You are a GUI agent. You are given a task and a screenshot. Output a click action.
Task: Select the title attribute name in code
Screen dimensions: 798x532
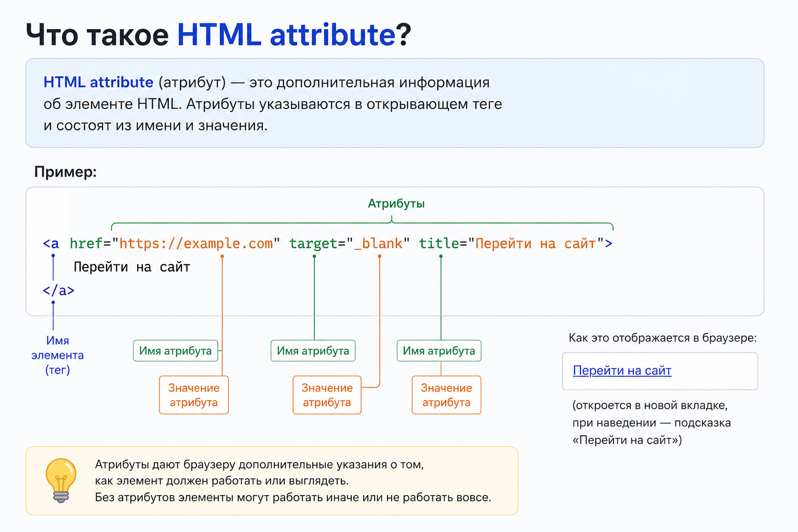(x=439, y=244)
